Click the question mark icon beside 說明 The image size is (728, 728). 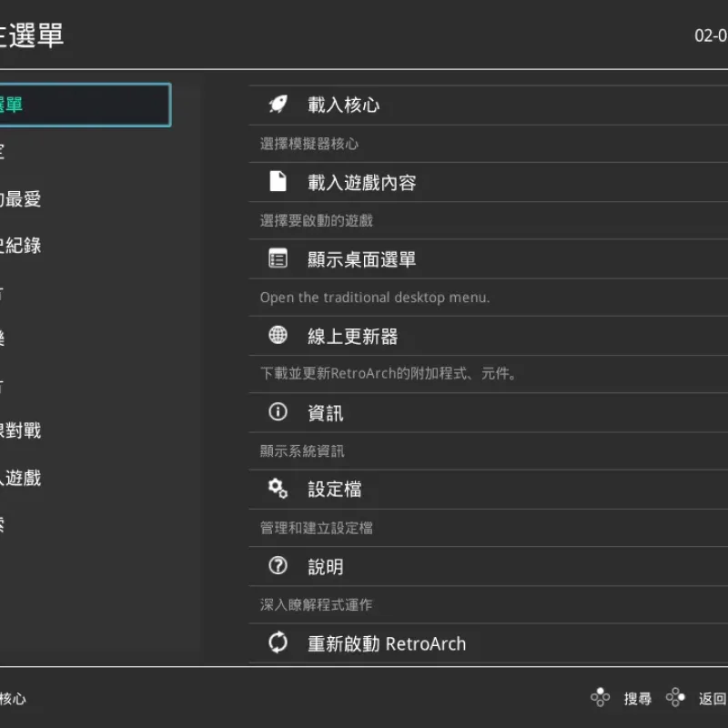click(x=278, y=565)
